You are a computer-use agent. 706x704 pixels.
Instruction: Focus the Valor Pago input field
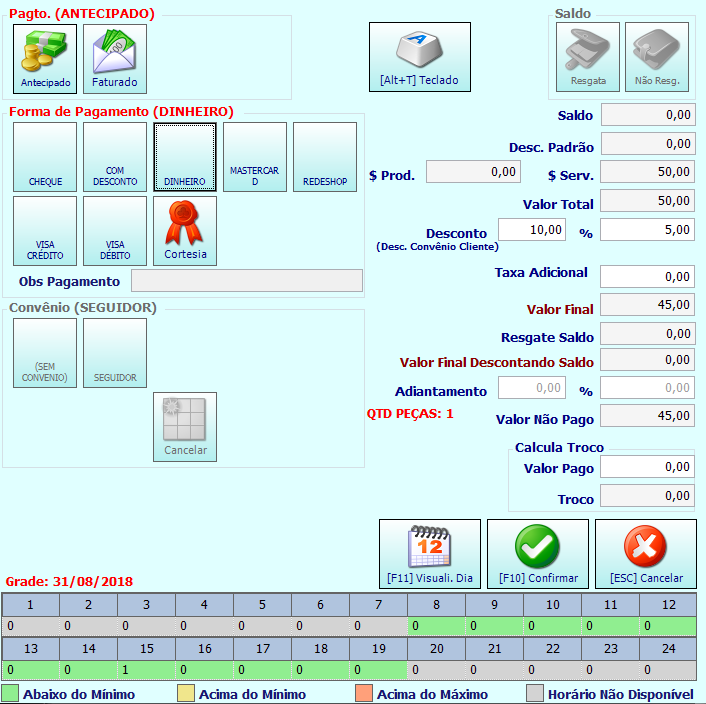[647, 467]
